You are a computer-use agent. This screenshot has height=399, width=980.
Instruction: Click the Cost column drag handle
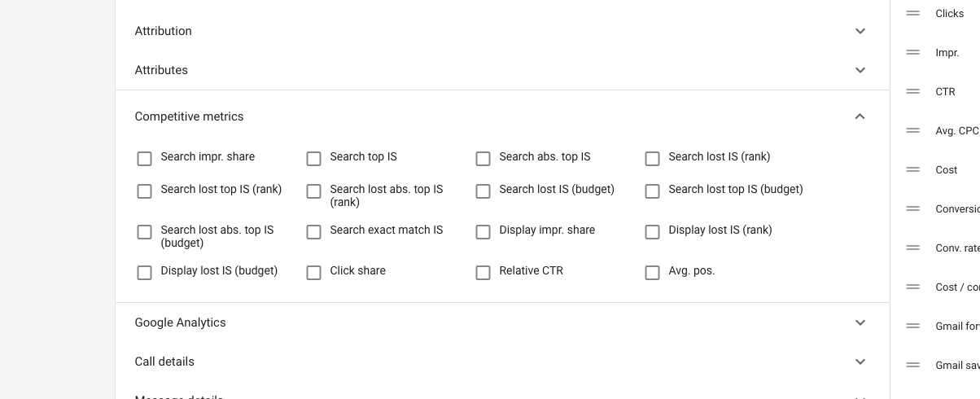pyautogui.click(x=913, y=169)
